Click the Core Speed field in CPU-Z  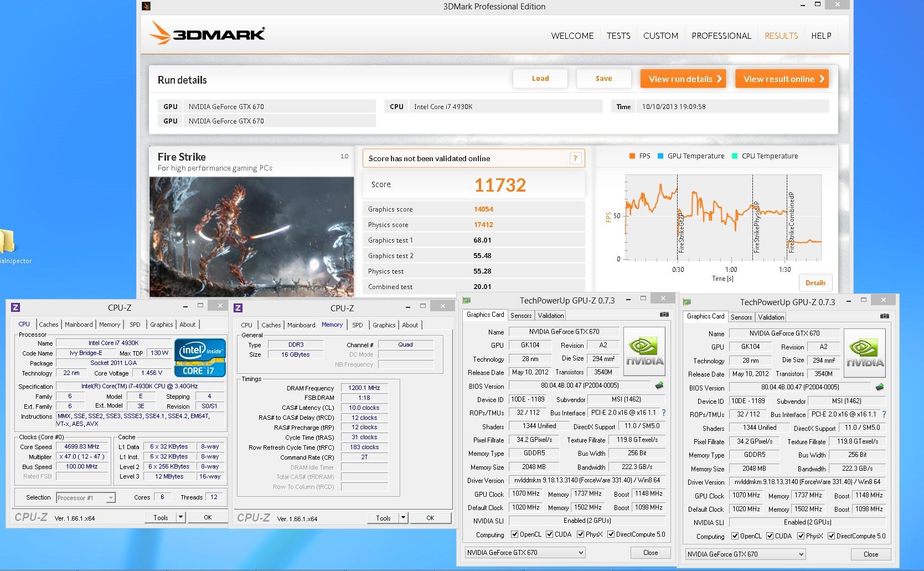(82, 446)
